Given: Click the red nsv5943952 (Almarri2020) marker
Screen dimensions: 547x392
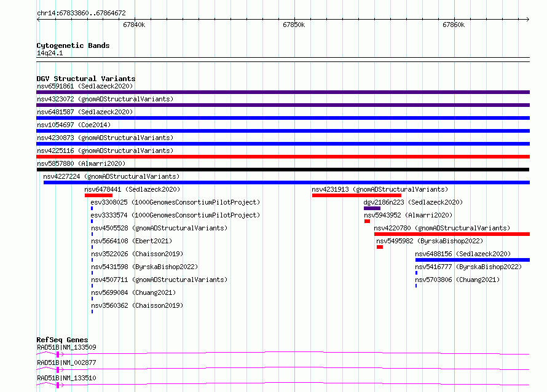Looking at the screenshot, I should (x=367, y=221).
